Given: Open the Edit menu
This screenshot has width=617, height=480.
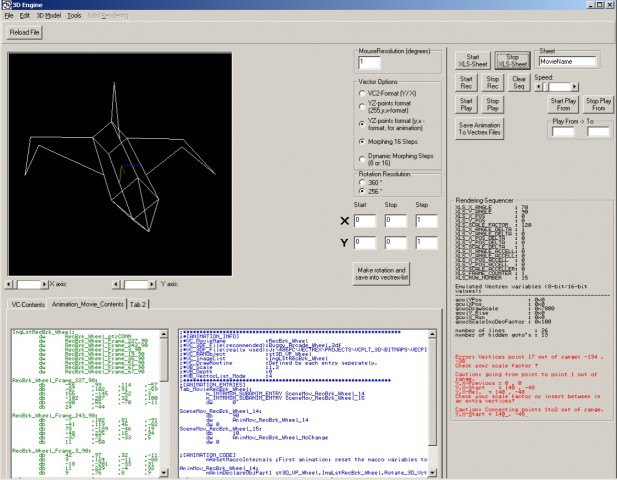Looking at the screenshot, I should click(x=25, y=16).
